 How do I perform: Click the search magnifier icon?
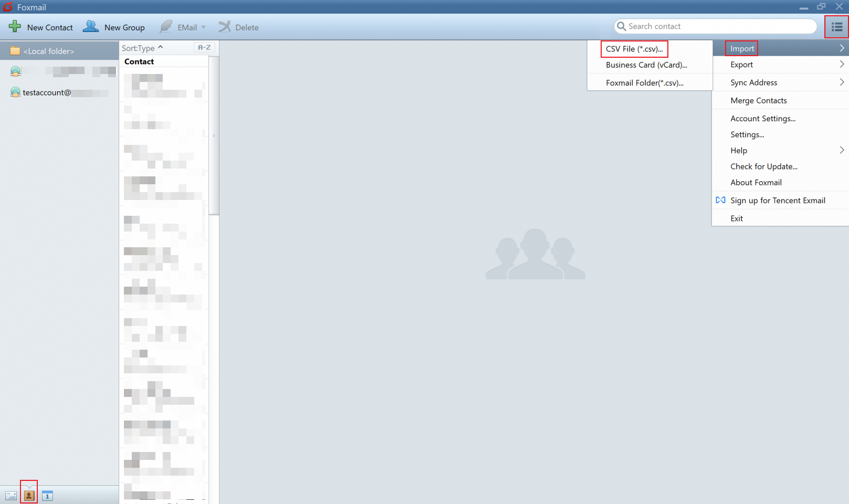pyautogui.click(x=621, y=26)
